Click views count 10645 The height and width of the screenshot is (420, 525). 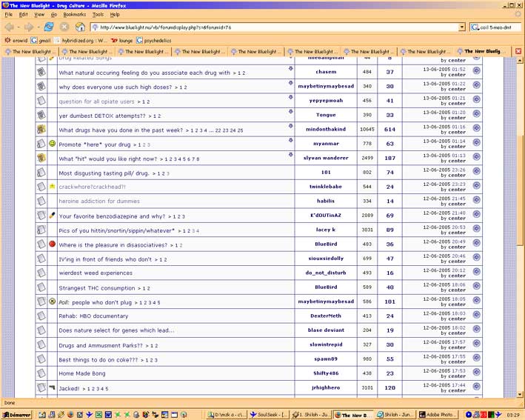(x=367, y=129)
